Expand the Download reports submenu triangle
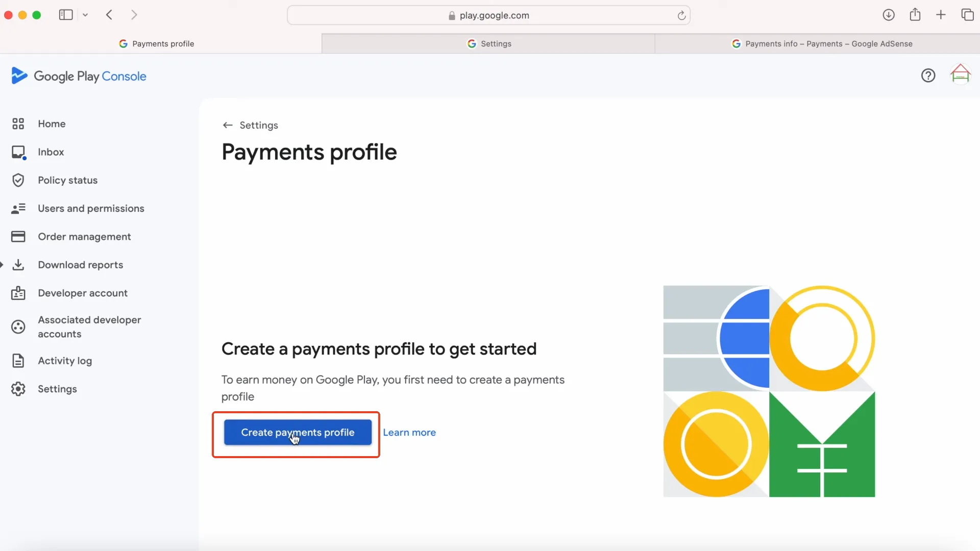The height and width of the screenshot is (551, 980). coord(2,264)
